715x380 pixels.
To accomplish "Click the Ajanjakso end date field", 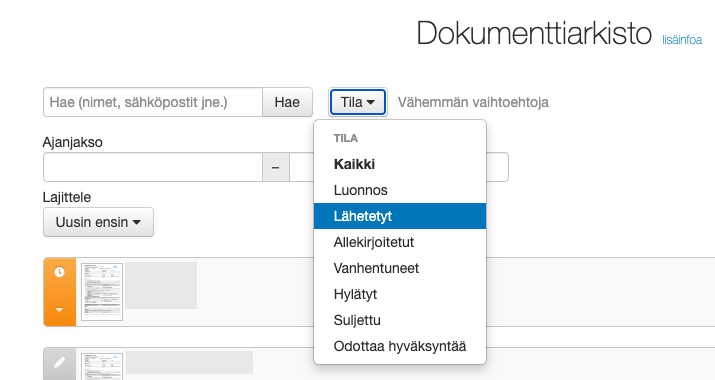I will click(399, 167).
